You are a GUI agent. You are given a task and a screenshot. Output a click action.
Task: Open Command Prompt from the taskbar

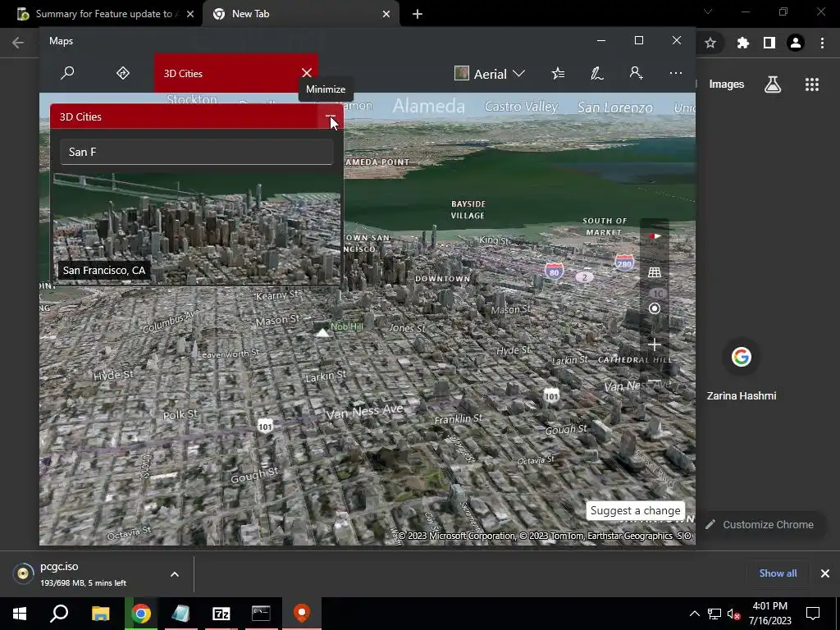(261, 614)
